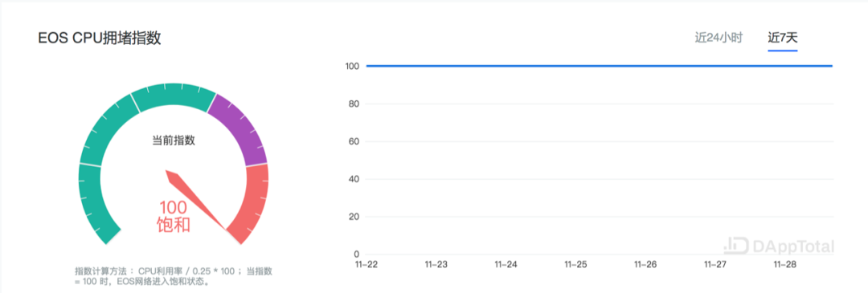This screenshot has width=868, height=293.
Task: Click the 11-23 date label on axis
Action: 436,265
